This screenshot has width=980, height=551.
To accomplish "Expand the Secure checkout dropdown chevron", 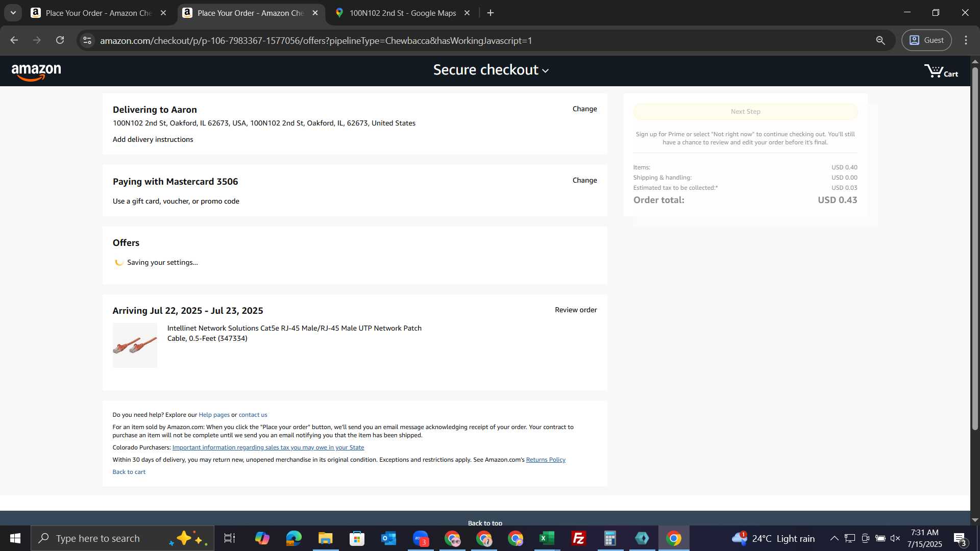I will [545, 71].
